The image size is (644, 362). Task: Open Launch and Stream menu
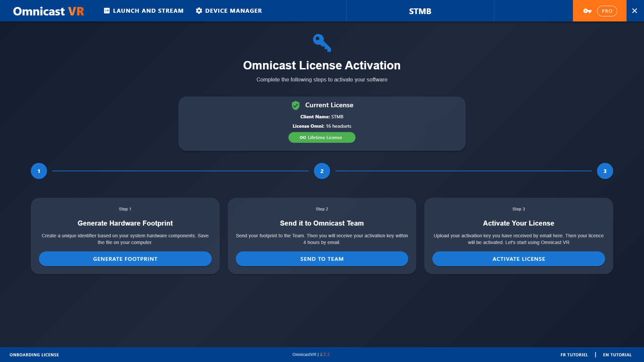(148, 11)
